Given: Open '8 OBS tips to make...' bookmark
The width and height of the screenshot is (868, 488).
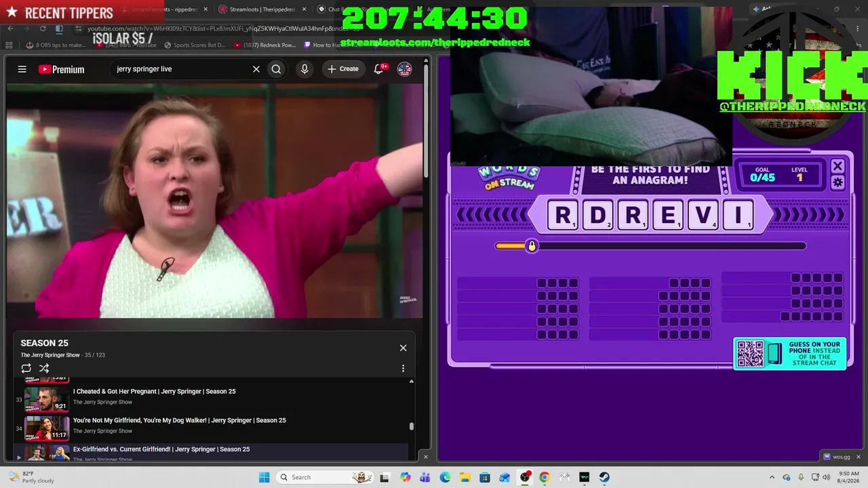Looking at the screenshot, I should [x=56, y=45].
